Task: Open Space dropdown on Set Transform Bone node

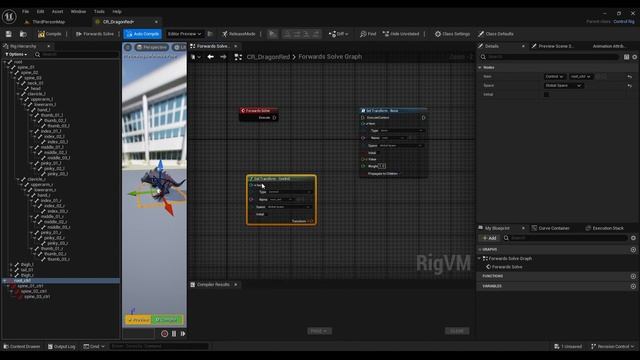Action: 402,146
